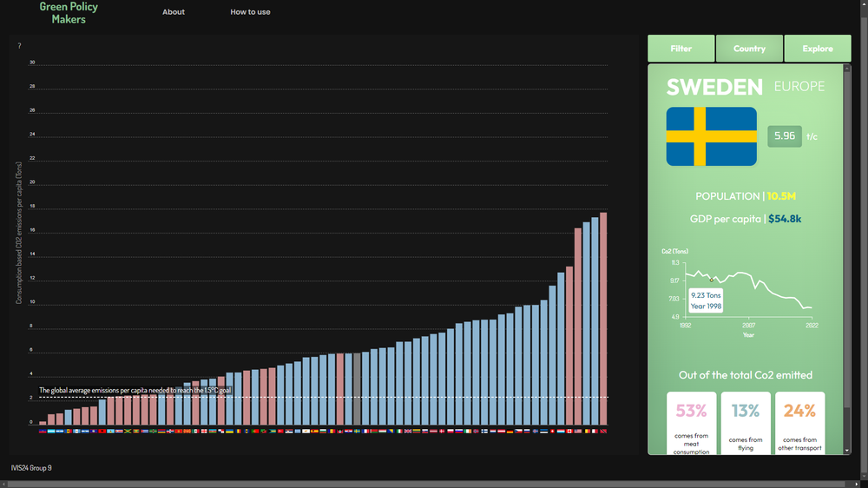The width and height of the screenshot is (868, 488).
Task: Click the 53% meat consumption card
Action: [x=692, y=423]
